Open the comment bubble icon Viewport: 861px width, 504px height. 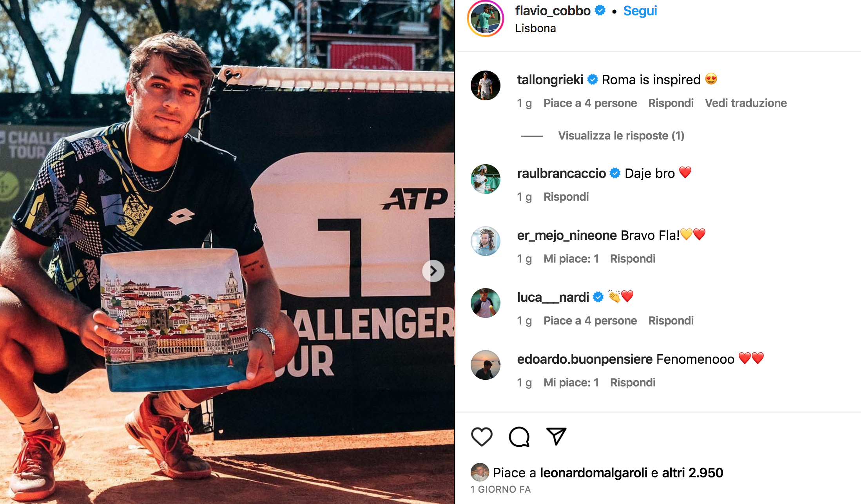tap(519, 437)
